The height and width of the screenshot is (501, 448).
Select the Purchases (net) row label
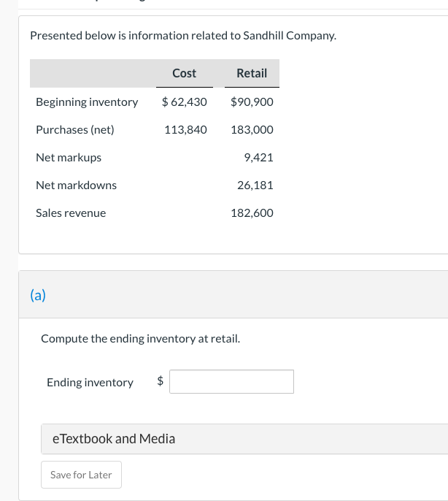[x=75, y=129]
